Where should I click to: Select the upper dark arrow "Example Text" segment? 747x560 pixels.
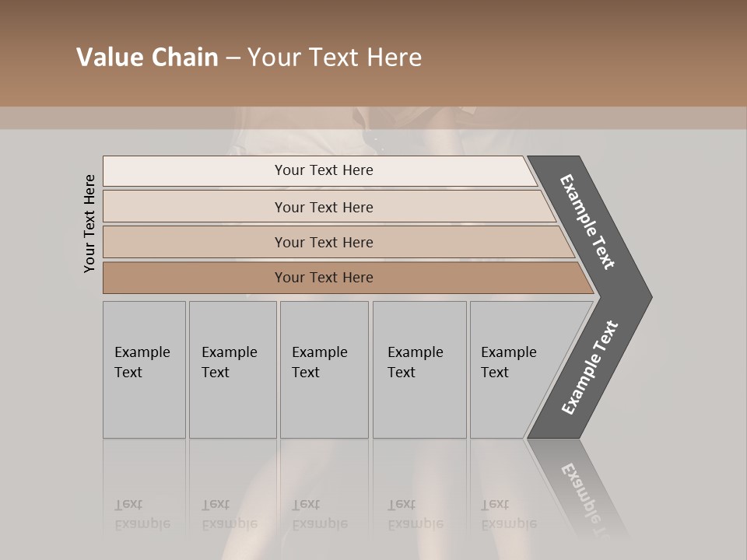click(588, 222)
